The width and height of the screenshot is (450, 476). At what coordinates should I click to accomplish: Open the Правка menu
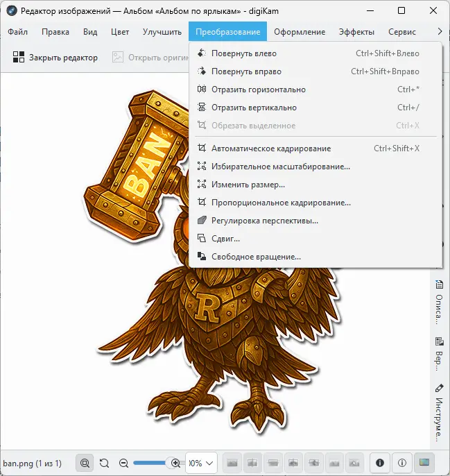click(x=55, y=32)
